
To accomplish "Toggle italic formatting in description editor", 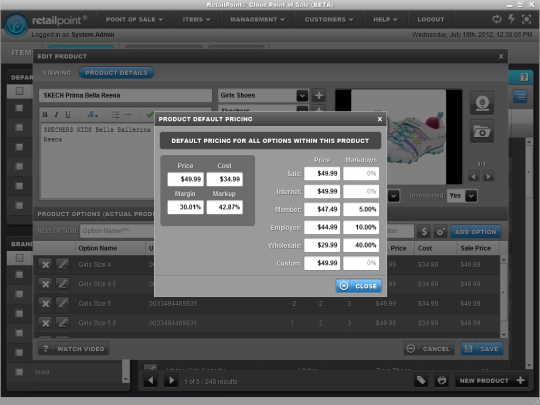I will point(56,115).
